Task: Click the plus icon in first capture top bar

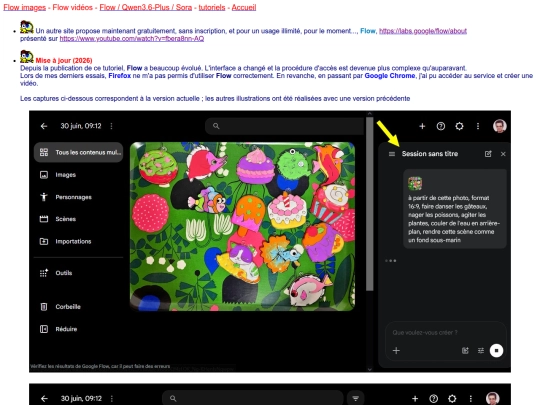Action: click(x=422, y=126)
